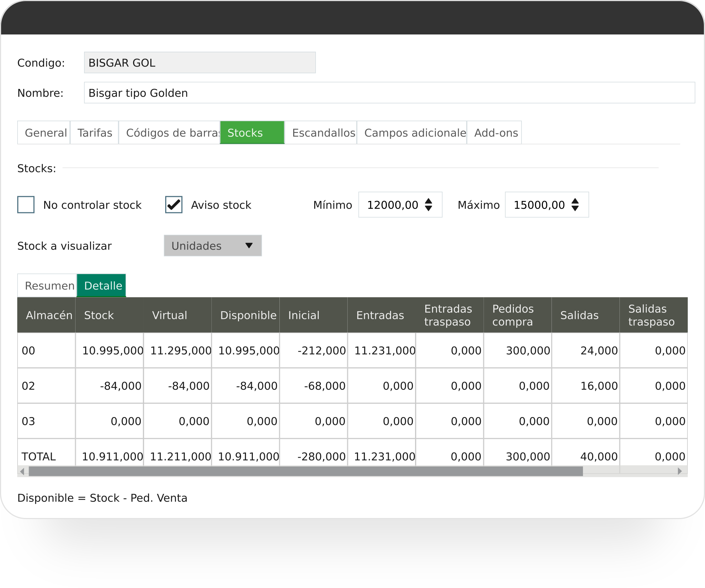Switch to the General tab
The width and height of the screenshot is (705, 588).
click(x=44, y=133)
